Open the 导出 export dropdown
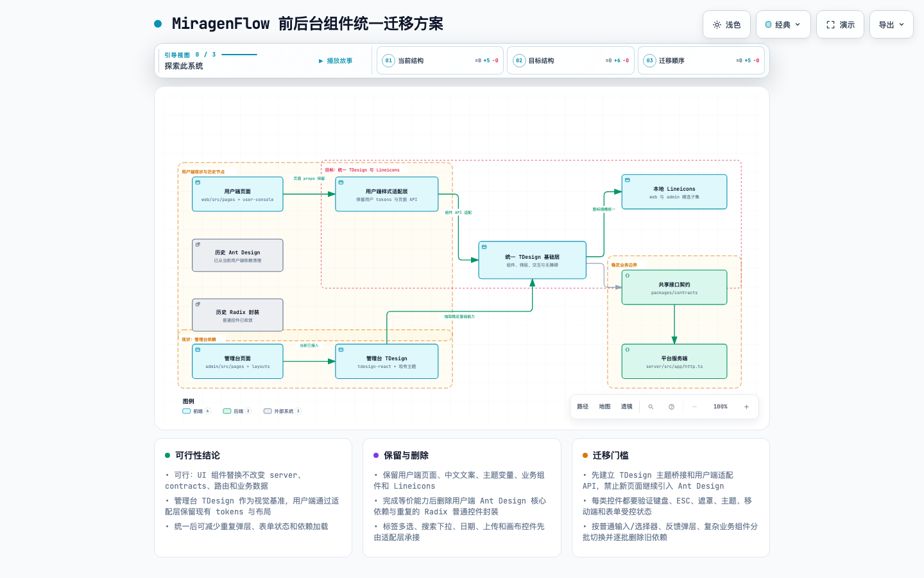The height and width of the screenshot is (578, 924). [891, 24]
